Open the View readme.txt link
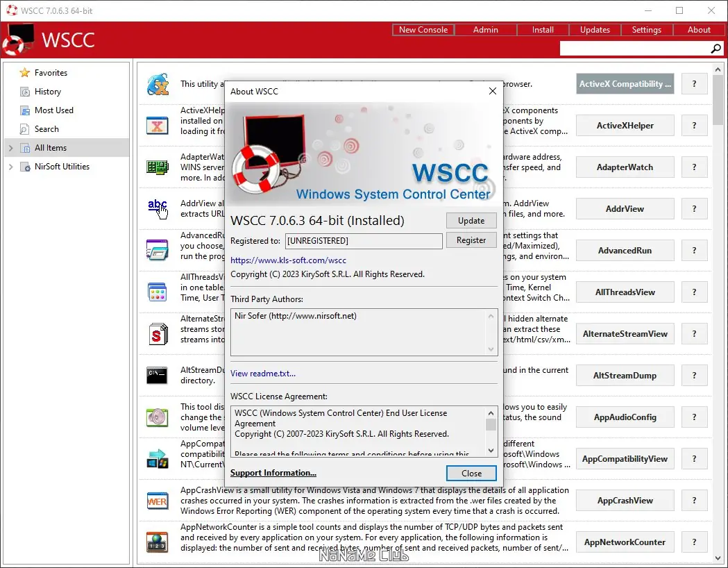 (263, 374)
